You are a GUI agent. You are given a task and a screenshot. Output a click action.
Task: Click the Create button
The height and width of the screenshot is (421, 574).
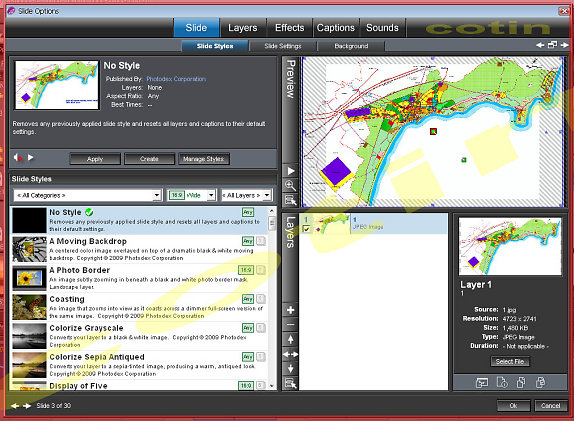coord(149,159)
